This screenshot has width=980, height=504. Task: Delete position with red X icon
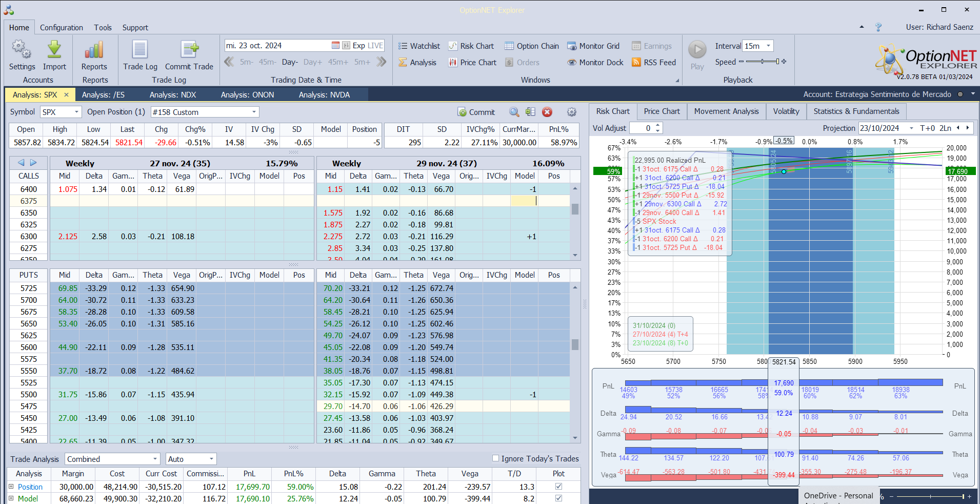coord(547,112)
